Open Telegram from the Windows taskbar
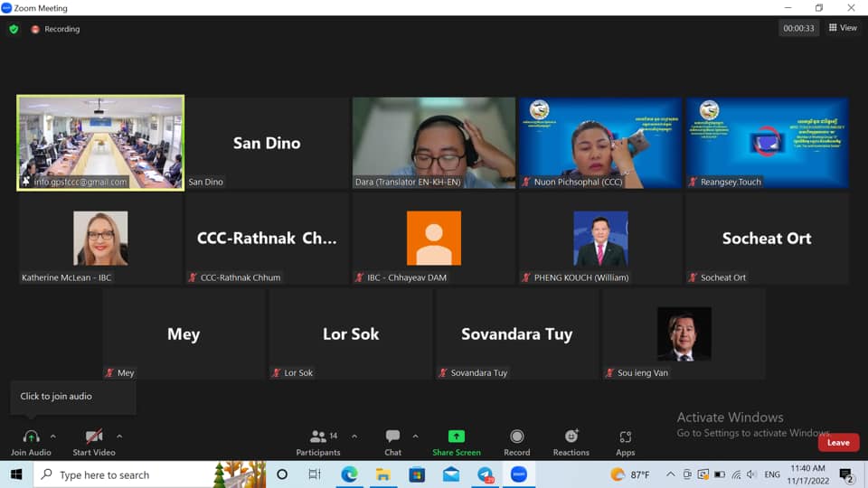The image size is (868, 488). 486,474
